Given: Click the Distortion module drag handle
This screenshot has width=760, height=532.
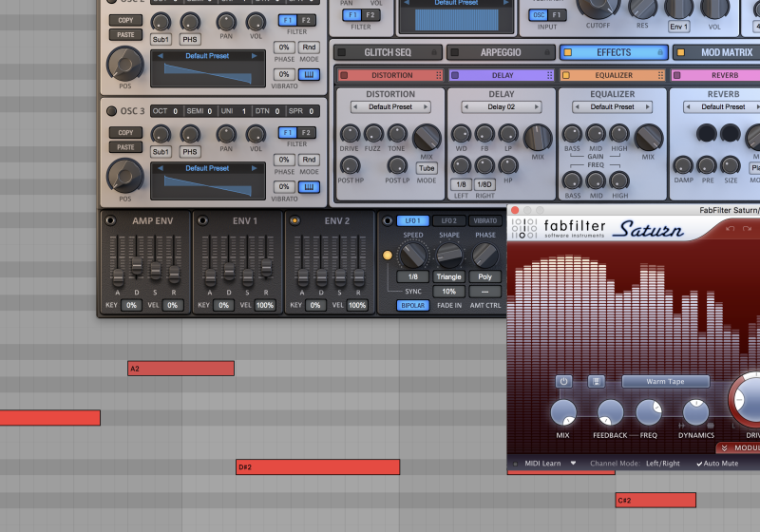Looking at the screenshot, I should tap(439, 75).
